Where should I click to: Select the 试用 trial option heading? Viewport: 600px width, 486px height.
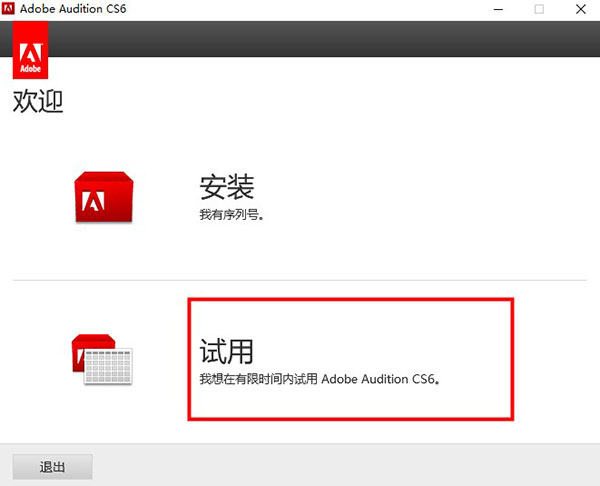pyautogui.click(x=227, y=351)
